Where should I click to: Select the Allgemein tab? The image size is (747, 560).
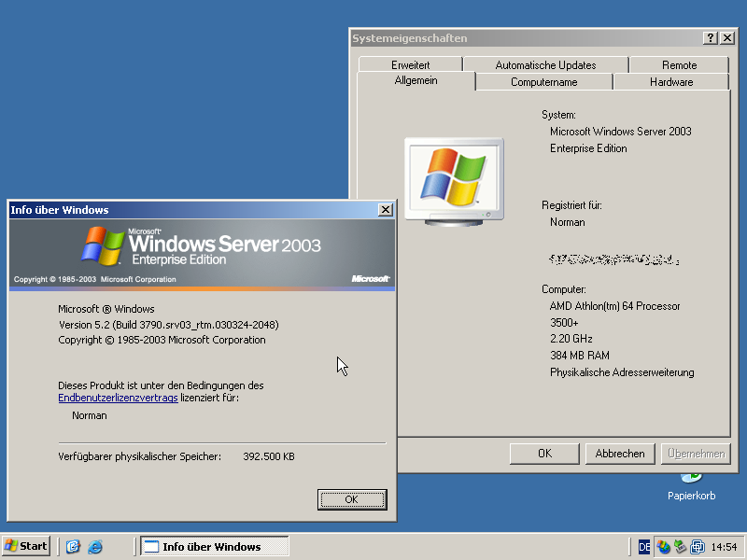click(x=416, y=81)
